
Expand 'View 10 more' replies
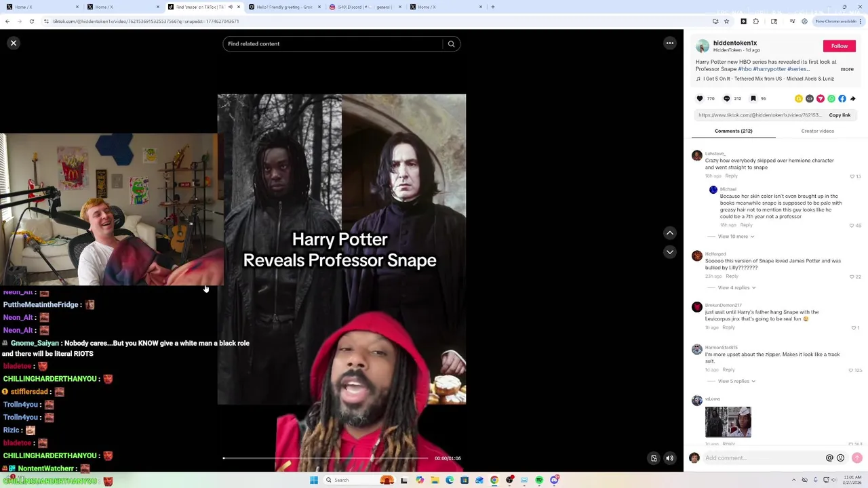736,237
